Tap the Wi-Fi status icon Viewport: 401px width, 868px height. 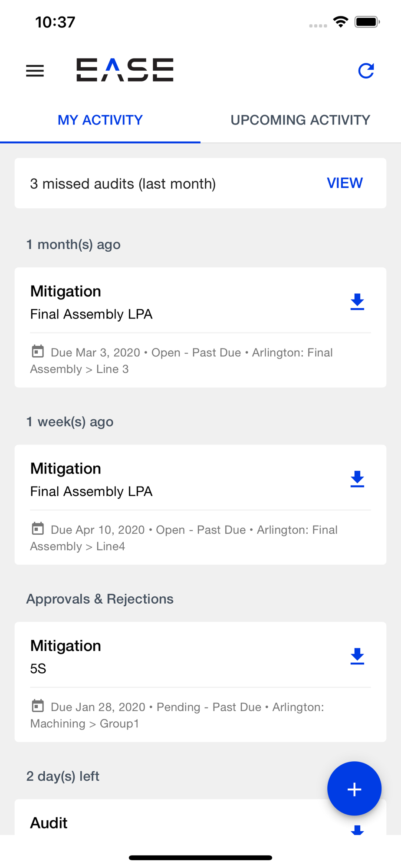341,22
